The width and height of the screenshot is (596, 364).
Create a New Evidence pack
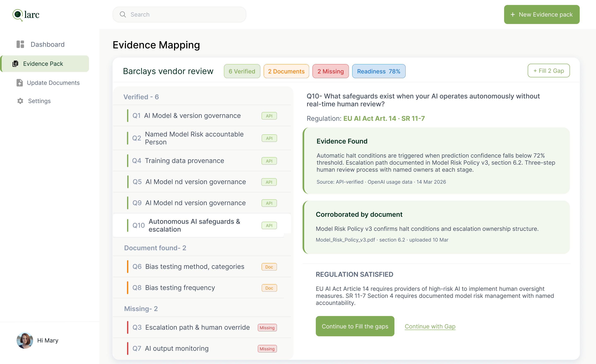pyautogui.click(x=542, y=14)
